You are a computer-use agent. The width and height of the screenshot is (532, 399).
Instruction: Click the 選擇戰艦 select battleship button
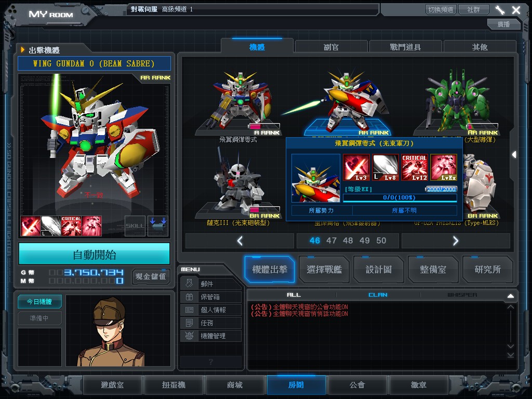coord(324,270)
